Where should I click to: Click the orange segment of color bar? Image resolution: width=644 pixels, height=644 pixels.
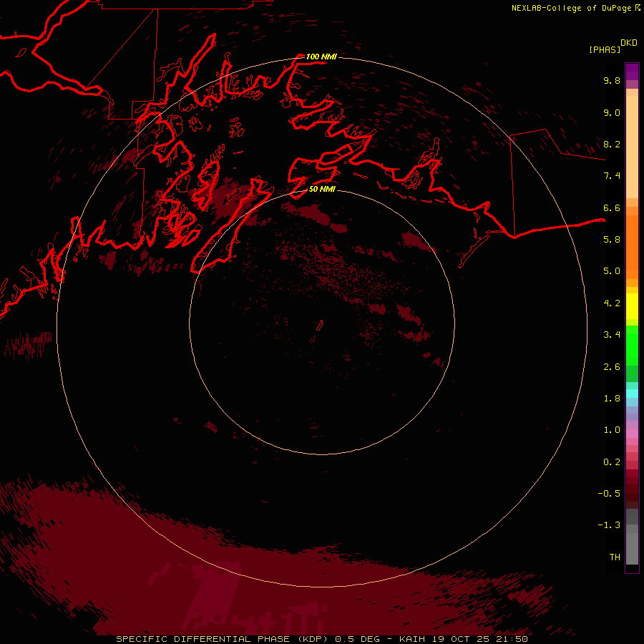(632, 247)
